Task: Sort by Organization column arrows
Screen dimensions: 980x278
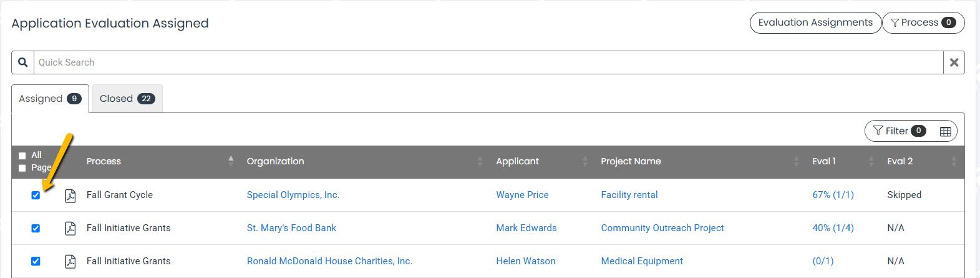Action: [x=480, y=161]
